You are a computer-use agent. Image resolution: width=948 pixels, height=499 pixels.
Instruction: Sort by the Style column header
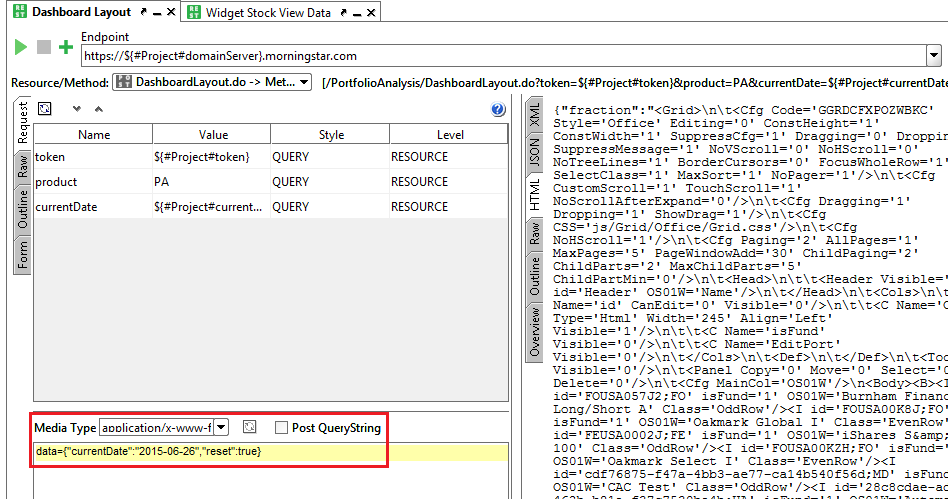point(331,134)
